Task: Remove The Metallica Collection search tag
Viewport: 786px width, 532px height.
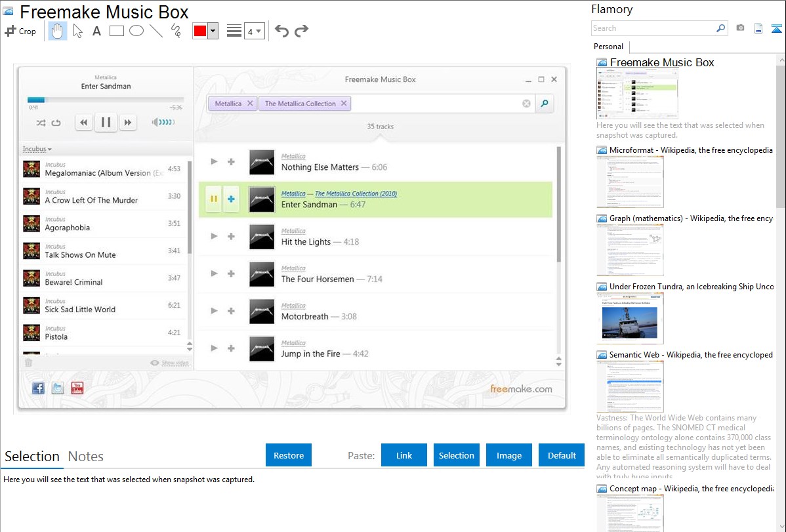Action: tap(344, 103)
